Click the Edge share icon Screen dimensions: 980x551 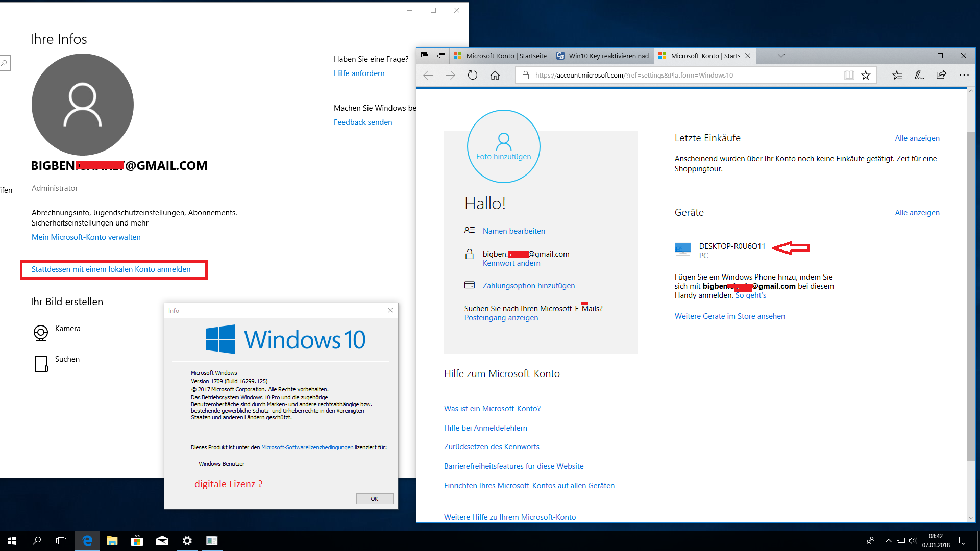click(941, 76)
